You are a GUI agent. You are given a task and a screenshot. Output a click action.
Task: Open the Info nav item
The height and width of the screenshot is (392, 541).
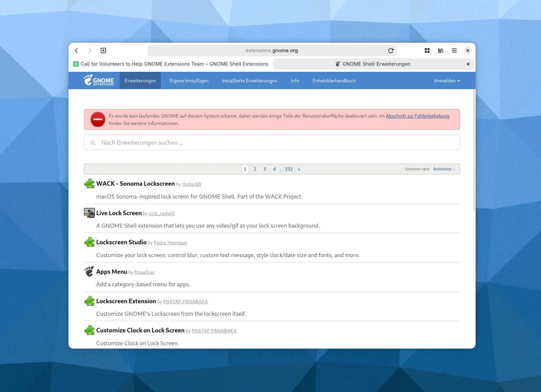point(295,81)
